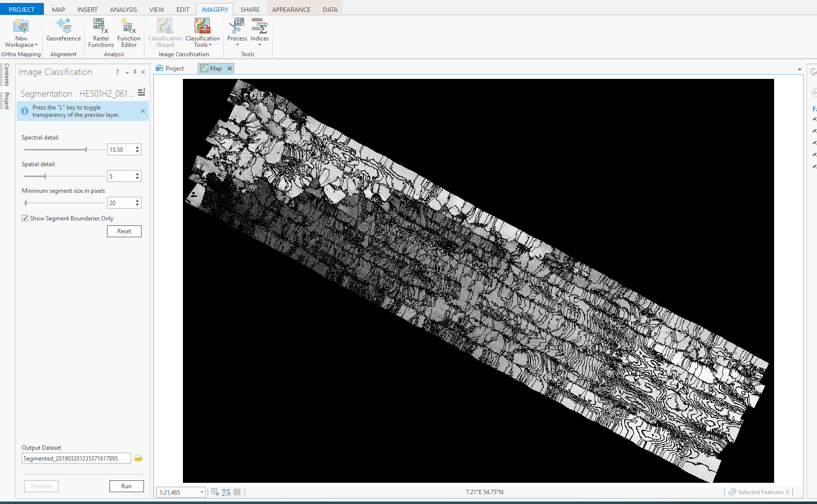Click the Process tool icon
The width and height of the screenshot is (817, 504).
click(x=237, y=26)
